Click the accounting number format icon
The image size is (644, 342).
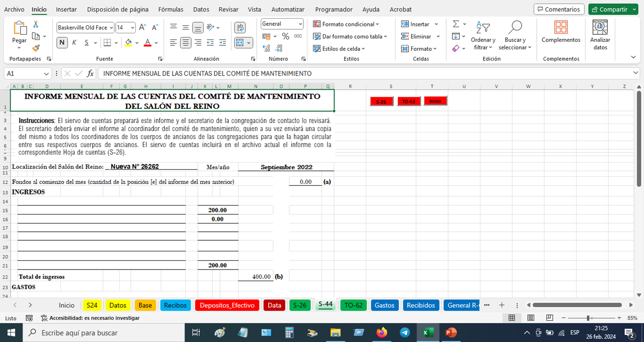[266, 36]
